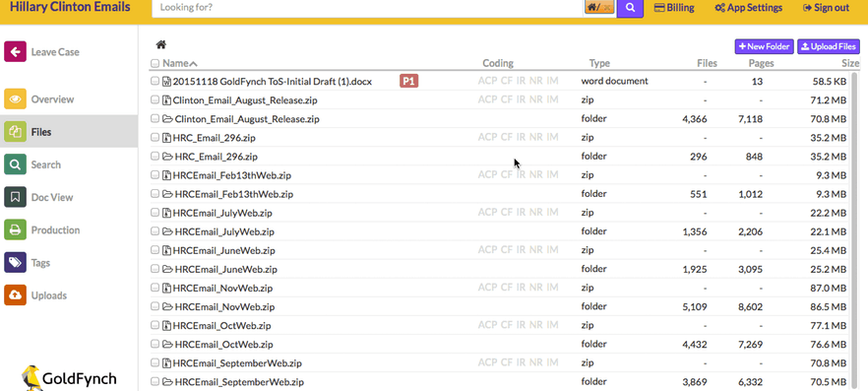Open Tags via the tag icon

coord(15,262)
